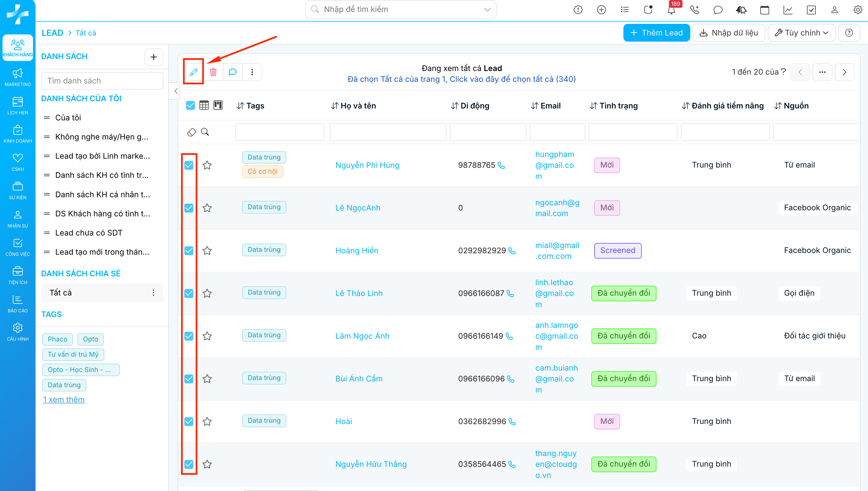Select the 'Của tôi' list
This screenshot has width=868, height=491.
click(68, 118)
